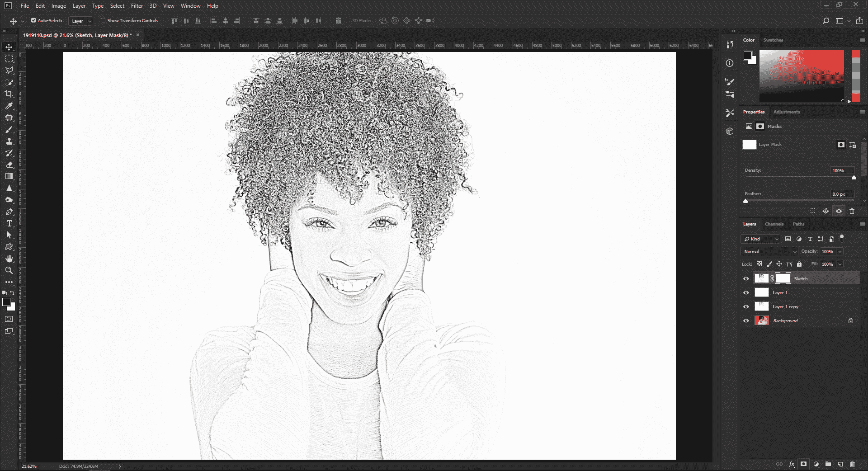Open the Kind filter dropdown
The image size is (868, 471).
[760, 239]
